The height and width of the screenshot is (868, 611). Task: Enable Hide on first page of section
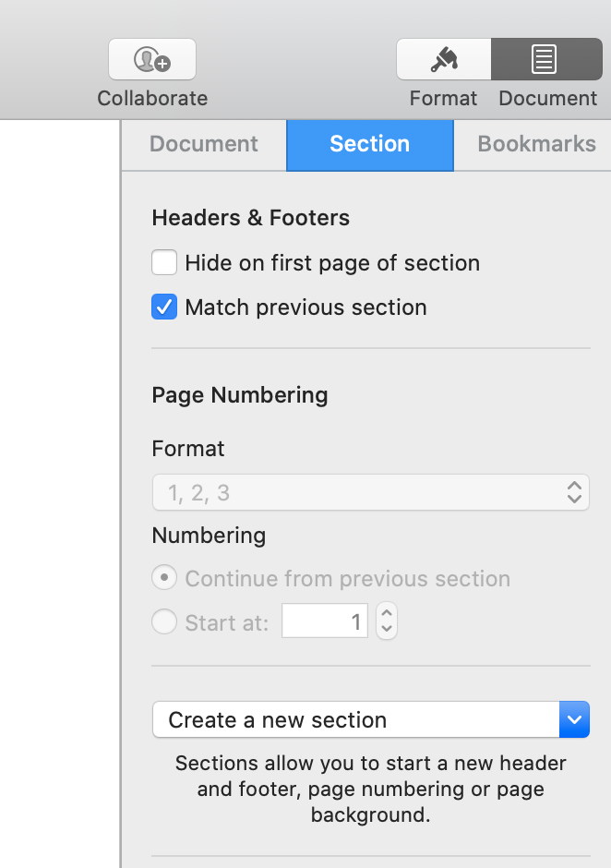pyautogui.click(x=164, y=263)
